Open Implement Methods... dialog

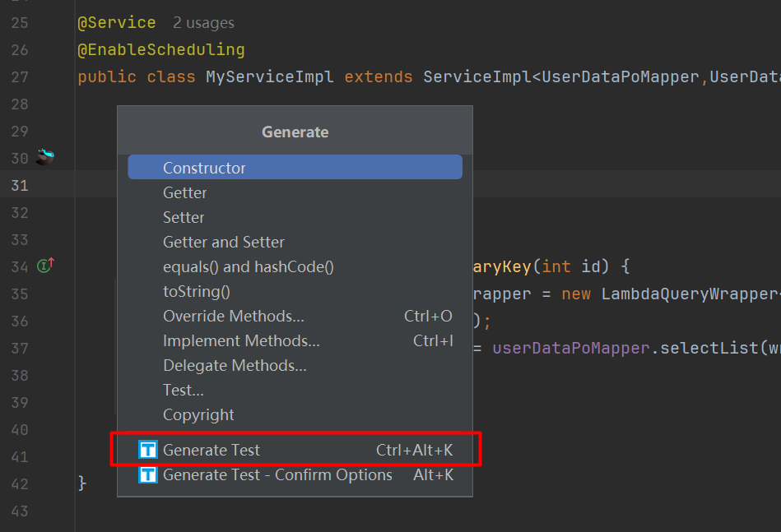tap(241, 340)
